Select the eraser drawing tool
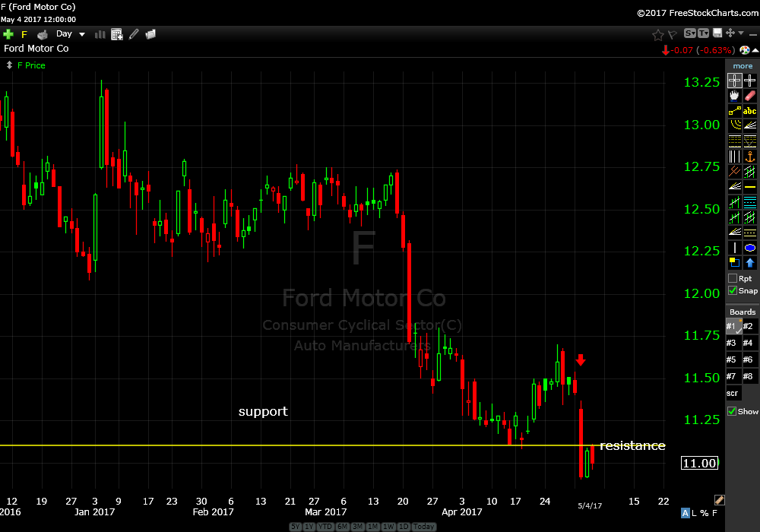 tap(750, 97)
